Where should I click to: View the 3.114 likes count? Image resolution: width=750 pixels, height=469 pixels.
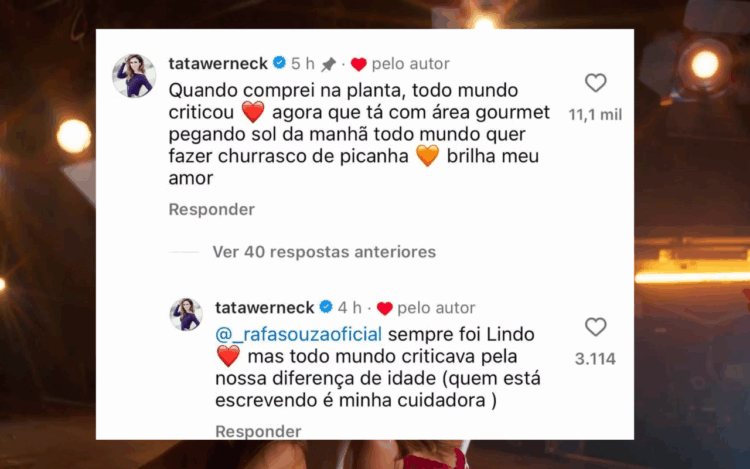(596, 359)
